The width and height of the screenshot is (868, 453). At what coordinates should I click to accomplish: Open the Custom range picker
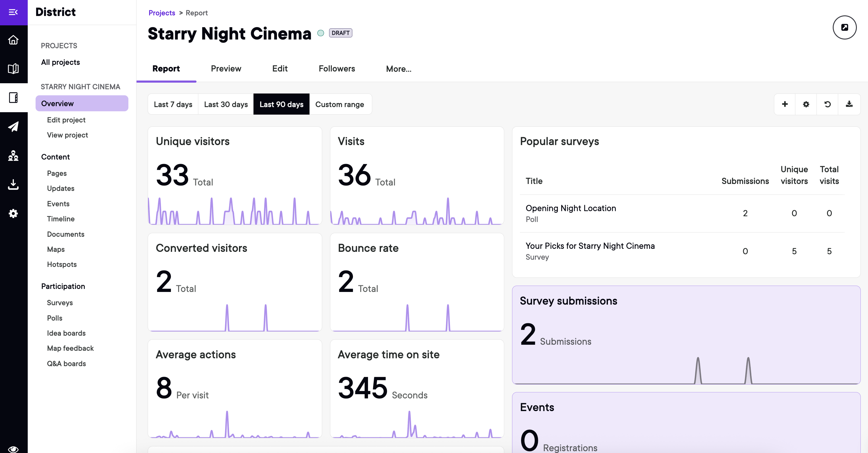(339, 105)
